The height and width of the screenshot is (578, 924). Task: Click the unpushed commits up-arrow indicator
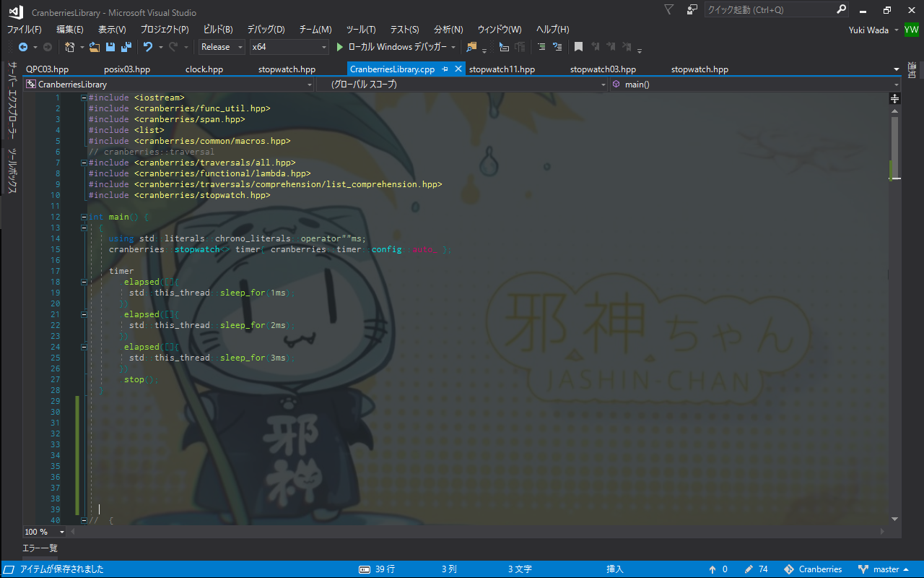718,569
